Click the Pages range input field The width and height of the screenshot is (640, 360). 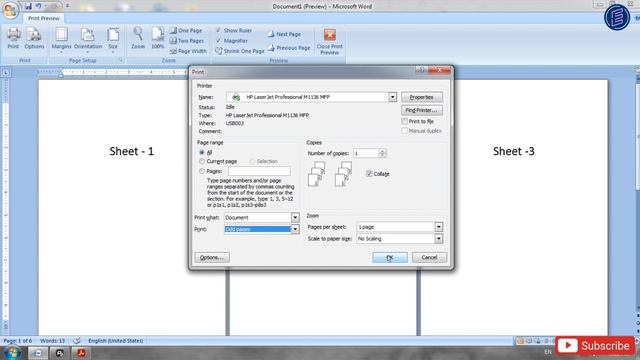tap(259, 171)
